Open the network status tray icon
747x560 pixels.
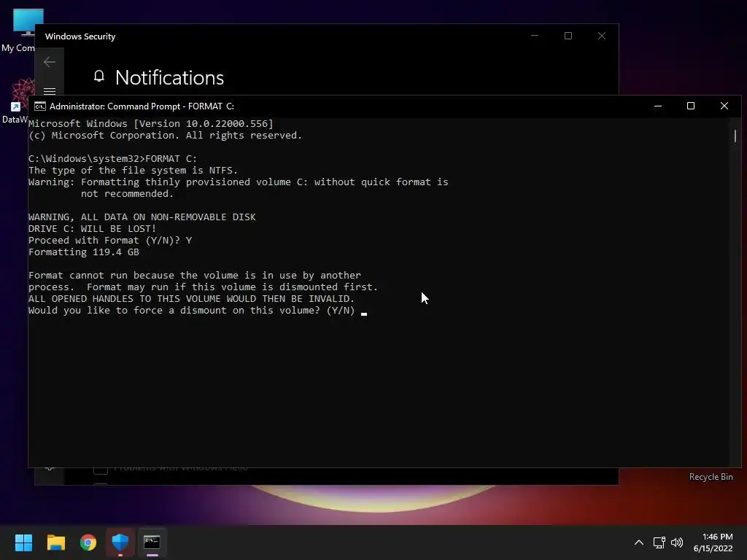tap(659, 542)
